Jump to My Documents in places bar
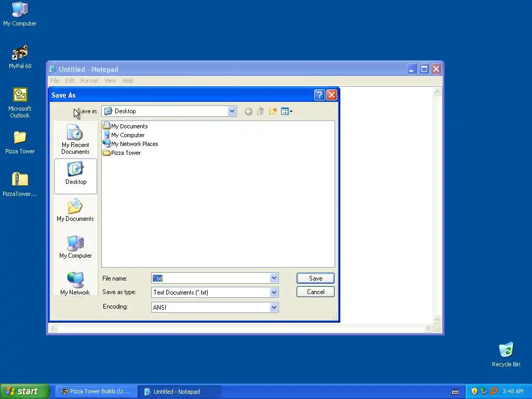This screenshot has height=399, width=532. (75, 210)
